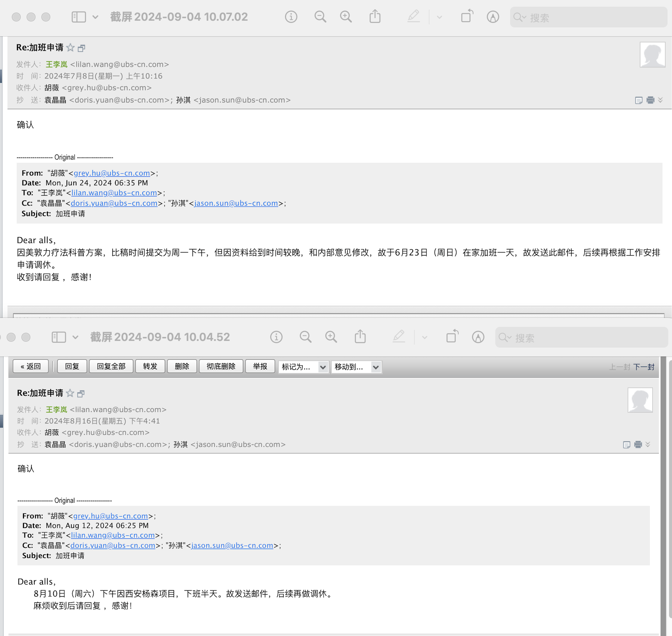
Task: Go to the next email via 下一封
Action: tap(644, 367)
